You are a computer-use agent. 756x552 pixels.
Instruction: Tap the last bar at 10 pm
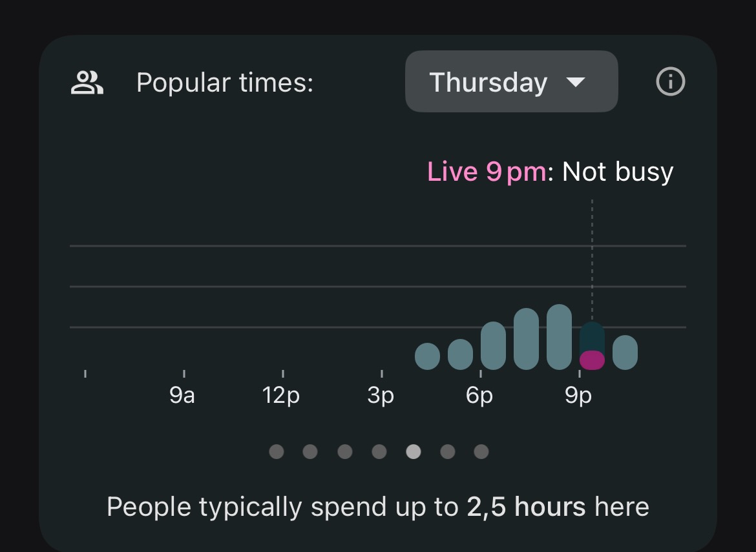[625, 353]
